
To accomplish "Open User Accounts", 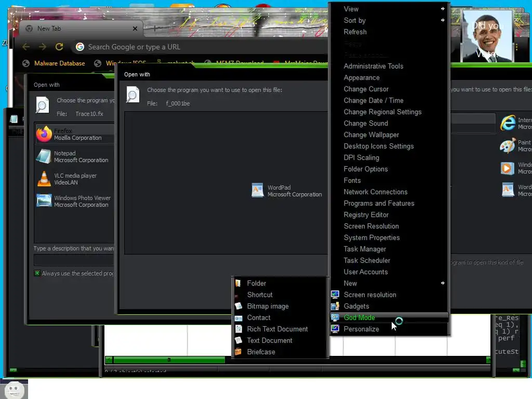I will (x=389, y=272).
